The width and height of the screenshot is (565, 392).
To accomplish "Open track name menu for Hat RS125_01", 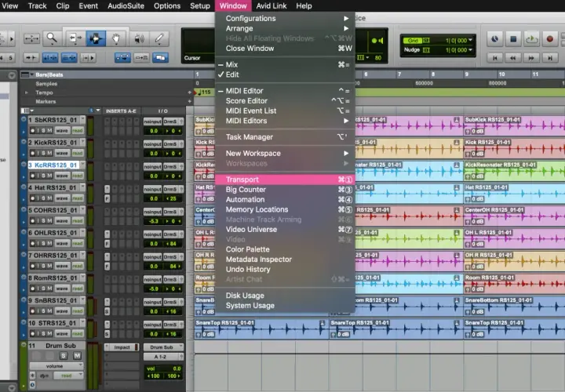I will pyautogui.click(x=82, y=187).
